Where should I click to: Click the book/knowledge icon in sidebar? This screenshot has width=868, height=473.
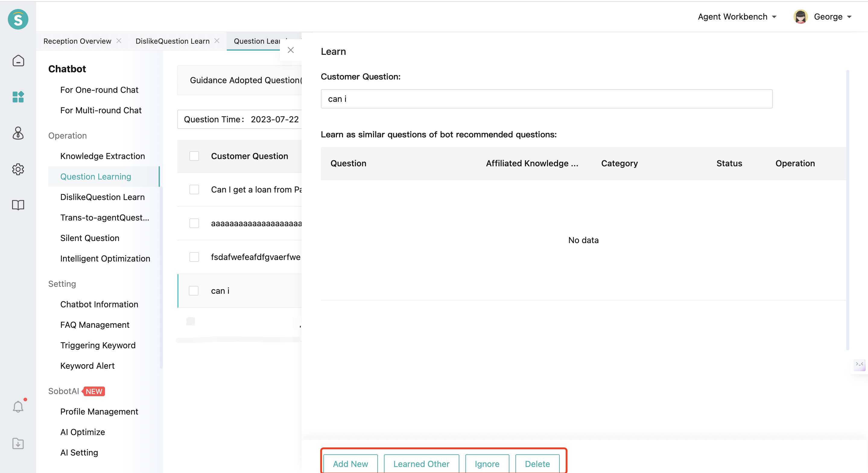[18, 205]
